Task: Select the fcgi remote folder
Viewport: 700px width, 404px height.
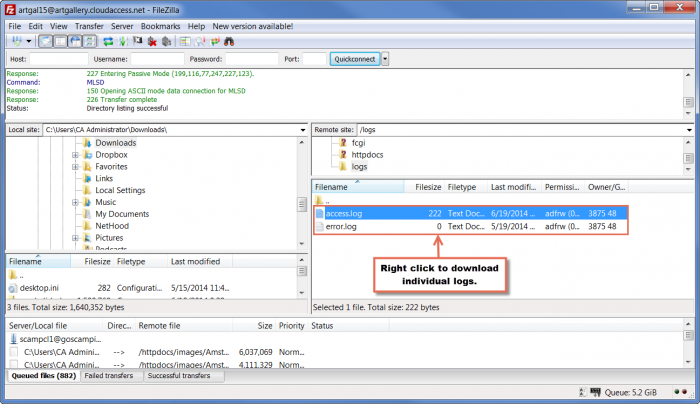Action: pyautogui.click(x=358, y=143)
